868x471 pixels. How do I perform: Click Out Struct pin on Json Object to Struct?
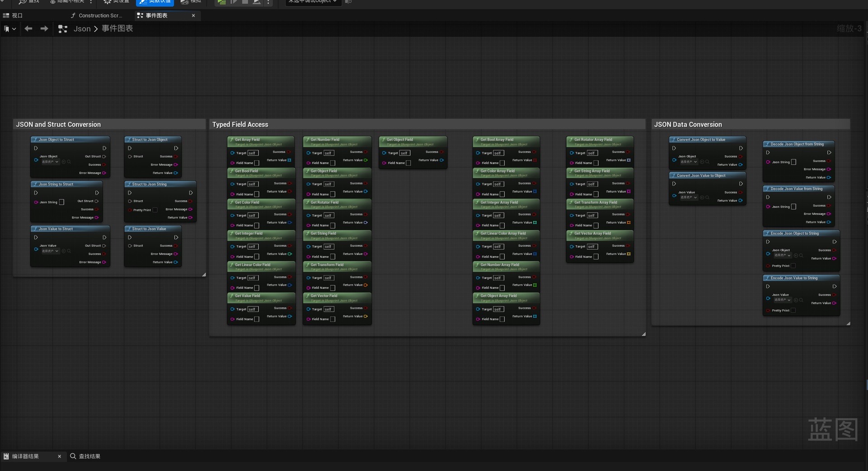coord(104,157)
